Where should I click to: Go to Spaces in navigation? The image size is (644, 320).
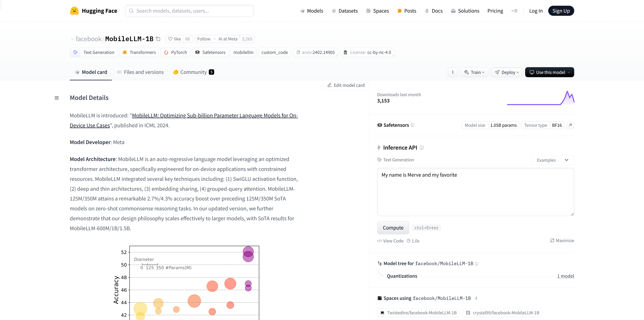[378, 11]
